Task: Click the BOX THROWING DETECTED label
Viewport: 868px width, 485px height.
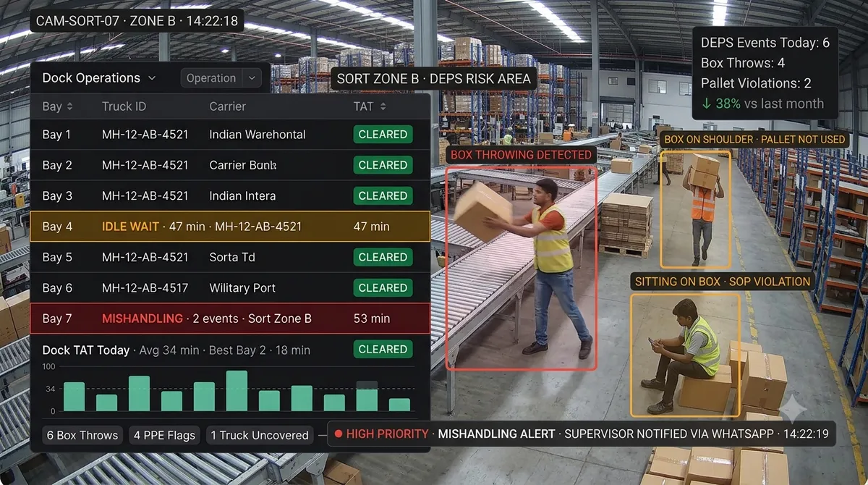Action: coord(521,154)
